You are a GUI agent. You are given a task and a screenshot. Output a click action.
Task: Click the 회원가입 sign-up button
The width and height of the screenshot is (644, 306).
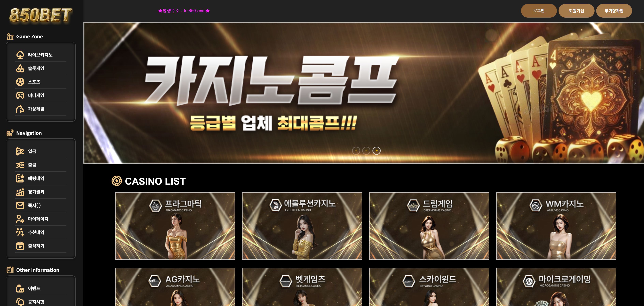576,11
